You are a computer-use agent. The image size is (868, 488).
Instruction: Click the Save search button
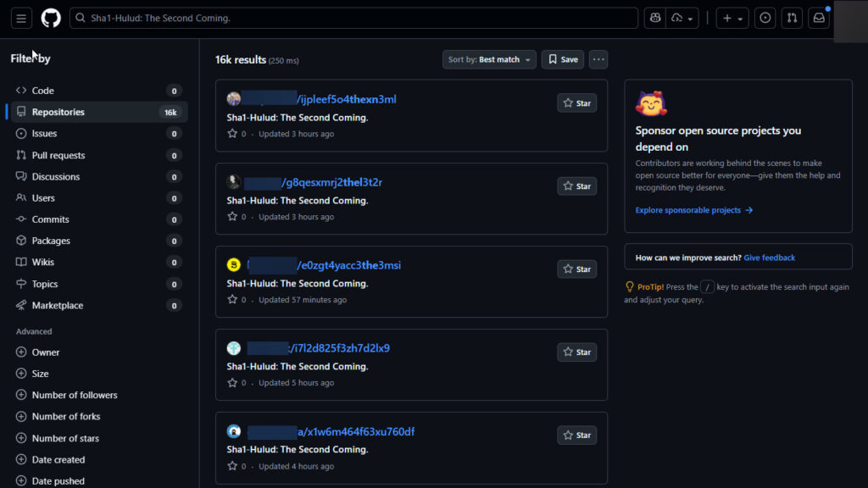563,59
